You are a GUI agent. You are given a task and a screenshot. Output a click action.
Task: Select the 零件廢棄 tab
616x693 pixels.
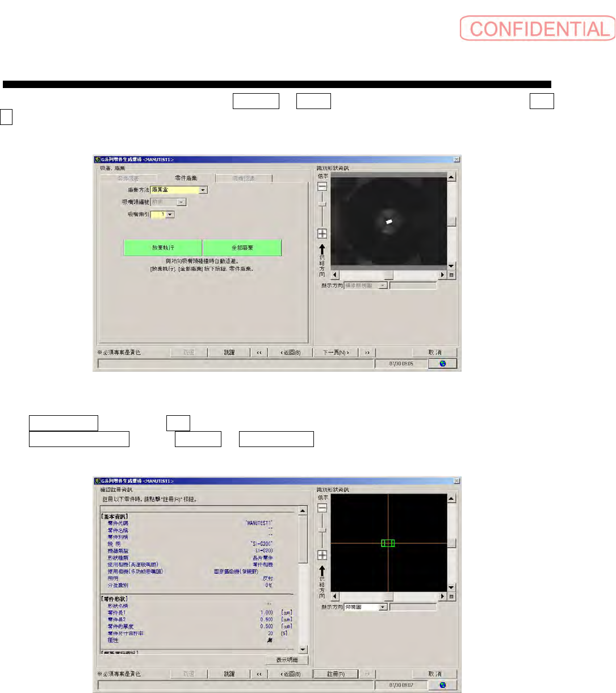(186, 178)
